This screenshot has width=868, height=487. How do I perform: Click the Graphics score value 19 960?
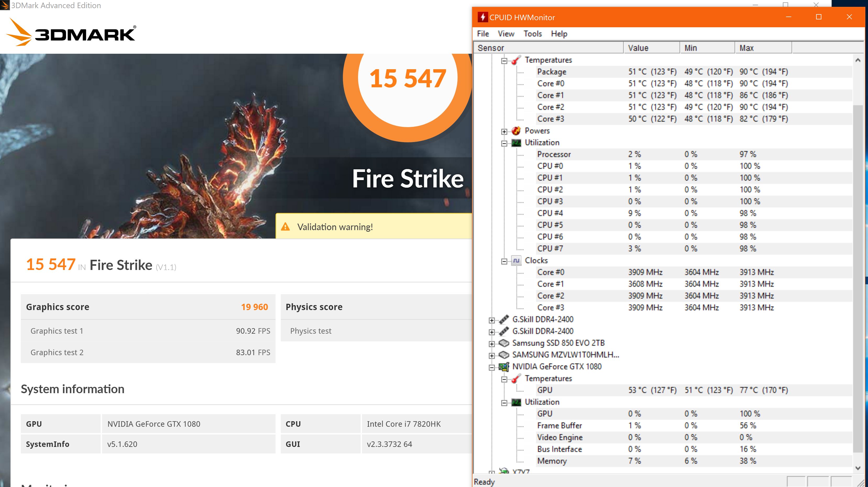pyautogui.click(x=254, y=307)
